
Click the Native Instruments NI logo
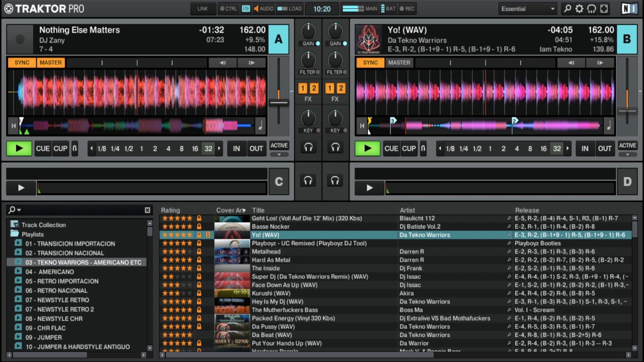click(628, 9)
